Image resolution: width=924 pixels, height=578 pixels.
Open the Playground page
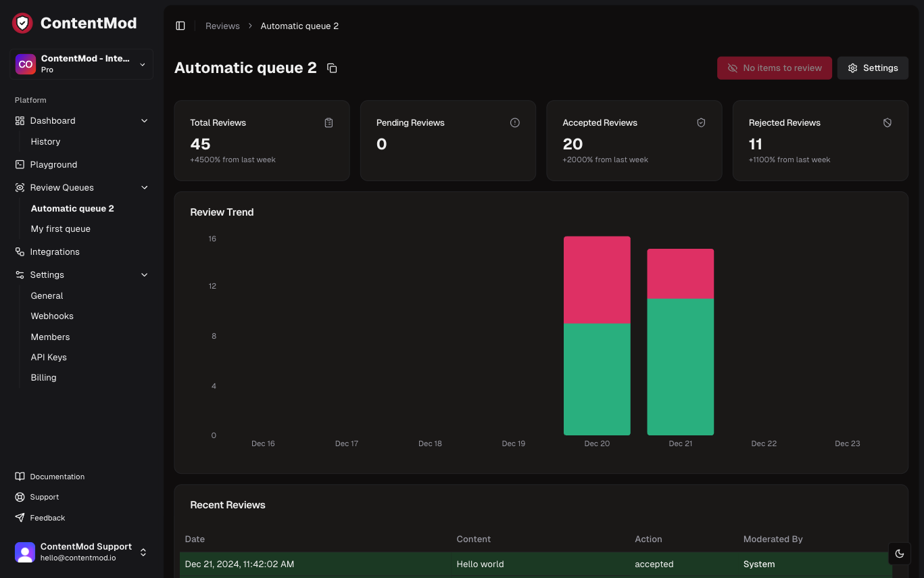point(53,164)
